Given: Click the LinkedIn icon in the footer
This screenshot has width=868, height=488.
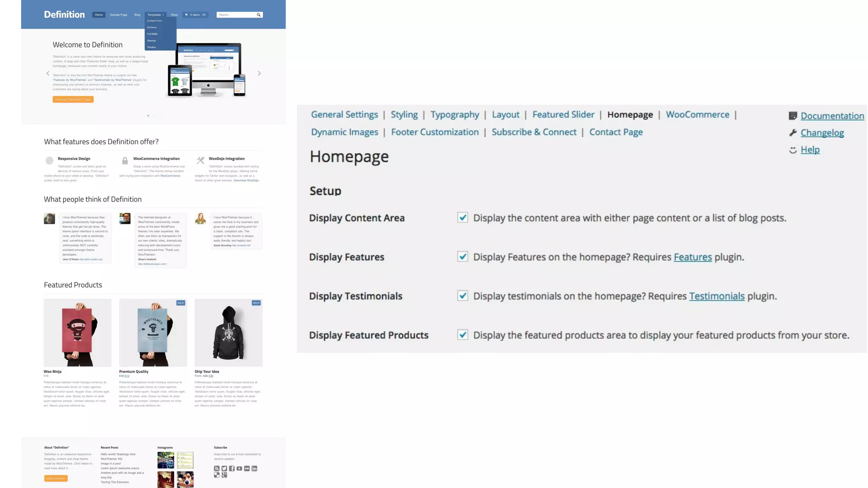Looking at the screenshot, I should point(254,469).
